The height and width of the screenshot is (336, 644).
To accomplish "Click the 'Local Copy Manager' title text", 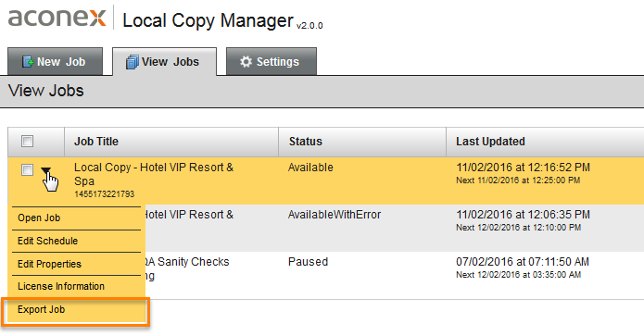I will [x=208, y=20].
